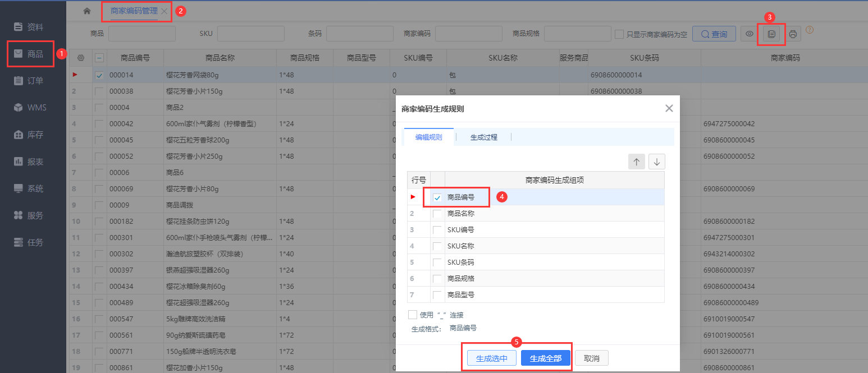This screenshot has width=868, height=373.
Task: Check the checkbox for product 000561
Action: 99,335
